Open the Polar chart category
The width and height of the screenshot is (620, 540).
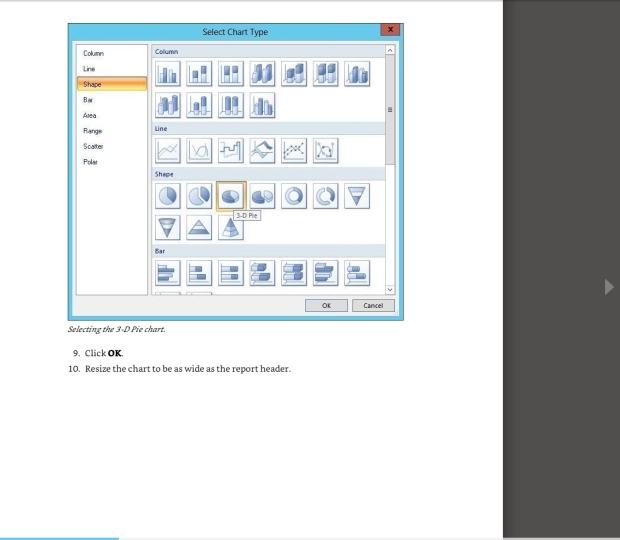pyautogui.click(x=90, y=161)
